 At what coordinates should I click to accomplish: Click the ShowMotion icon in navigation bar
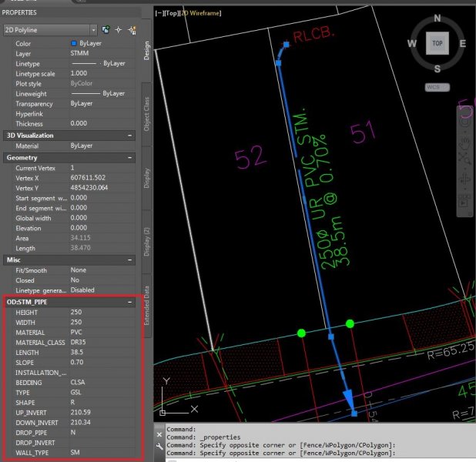point(464,201)
